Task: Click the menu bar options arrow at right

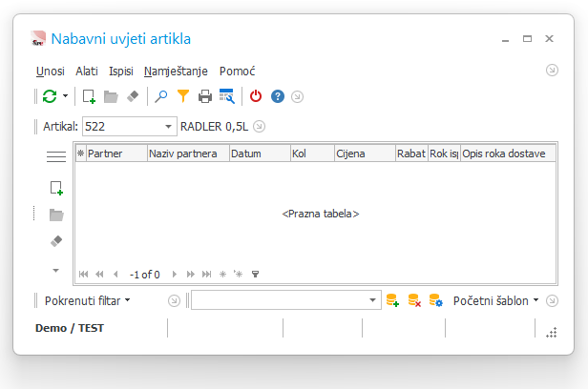Action: (x=552, y=70)
